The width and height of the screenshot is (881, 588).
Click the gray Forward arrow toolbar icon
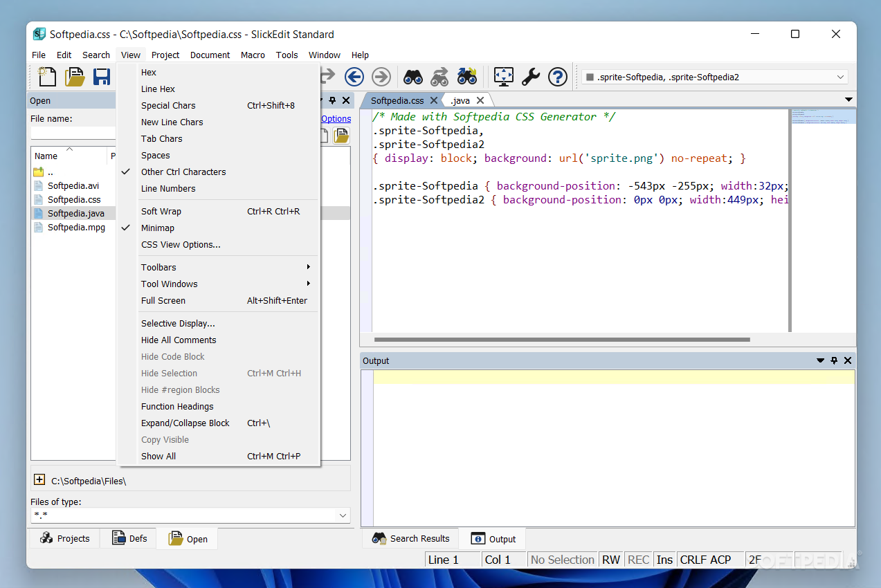click(381, 76)
